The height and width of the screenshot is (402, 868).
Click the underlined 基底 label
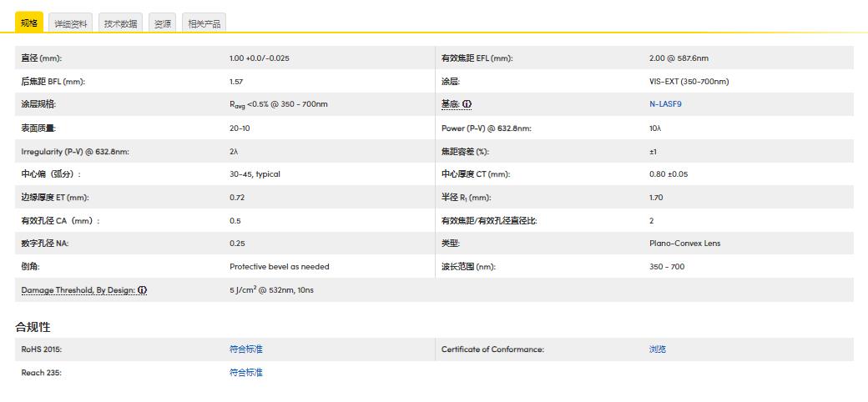click(451, 104)
